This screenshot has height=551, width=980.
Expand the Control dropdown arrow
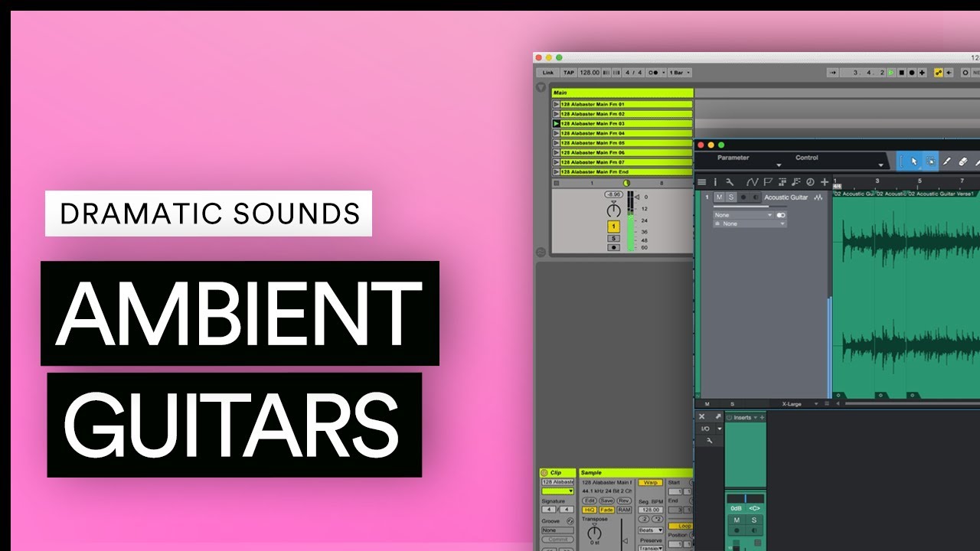[x=881, y=165]
